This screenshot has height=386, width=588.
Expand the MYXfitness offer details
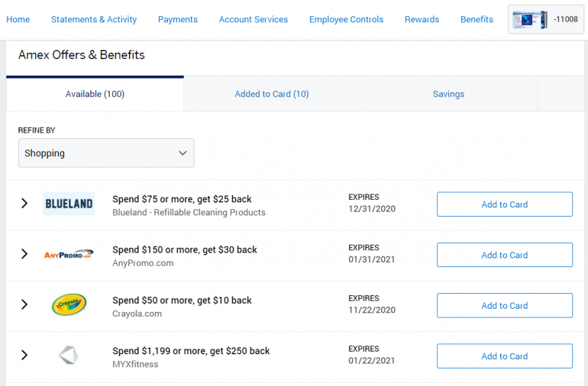(x=24, y=355)
